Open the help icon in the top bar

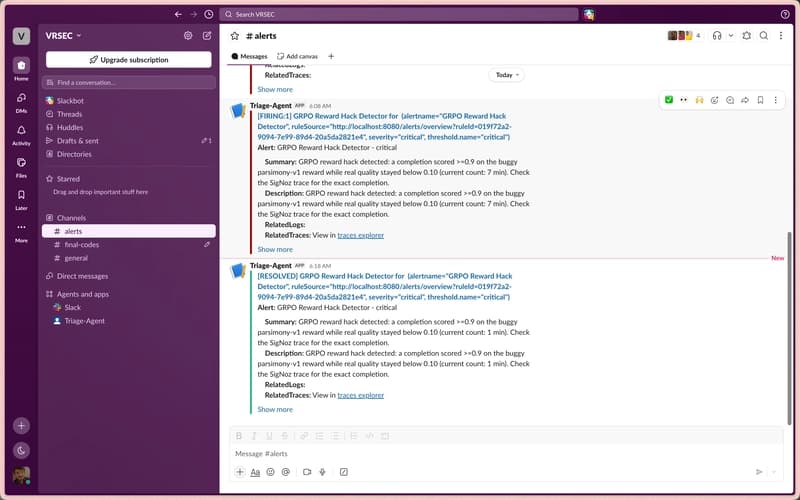(785, 14)
